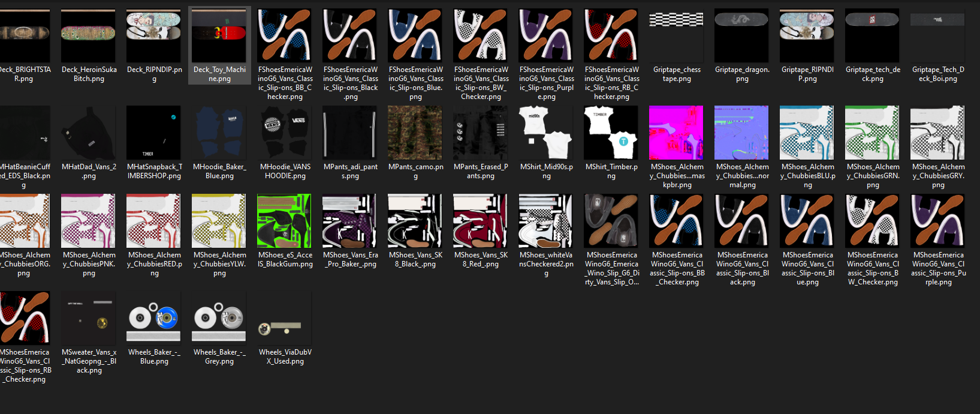980x414 pixels.
Task: Click the 'MHoodie_VANSHOODIE.png' file name
Action: pyautogui.click(x=285, y=171)
